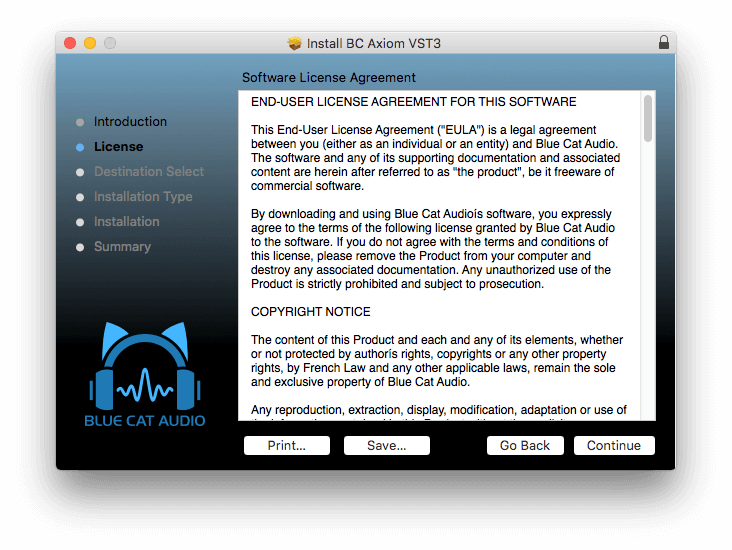Click the Continue button
Screen dimensions: 732x550
click(614, 445)
